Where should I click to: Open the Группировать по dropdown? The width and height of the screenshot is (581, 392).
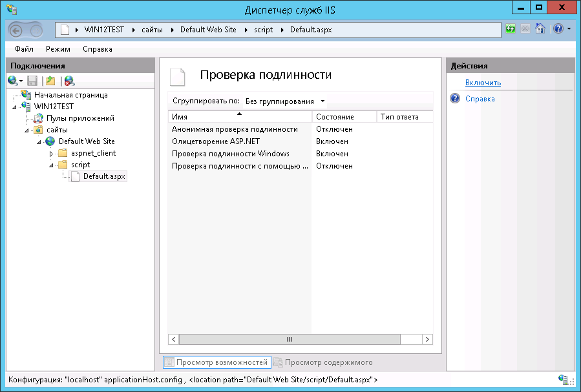click(x=285, y=101)
